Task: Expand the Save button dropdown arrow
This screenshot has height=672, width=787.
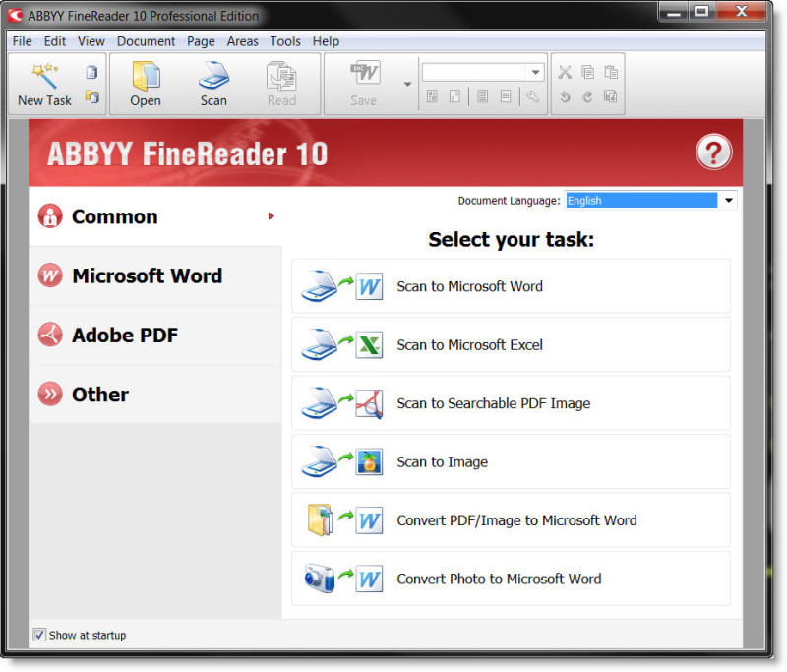Action: point(407,85)
